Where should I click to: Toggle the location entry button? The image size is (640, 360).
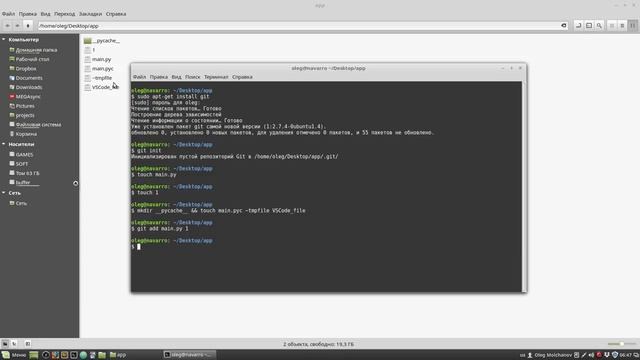pos(578,26)
